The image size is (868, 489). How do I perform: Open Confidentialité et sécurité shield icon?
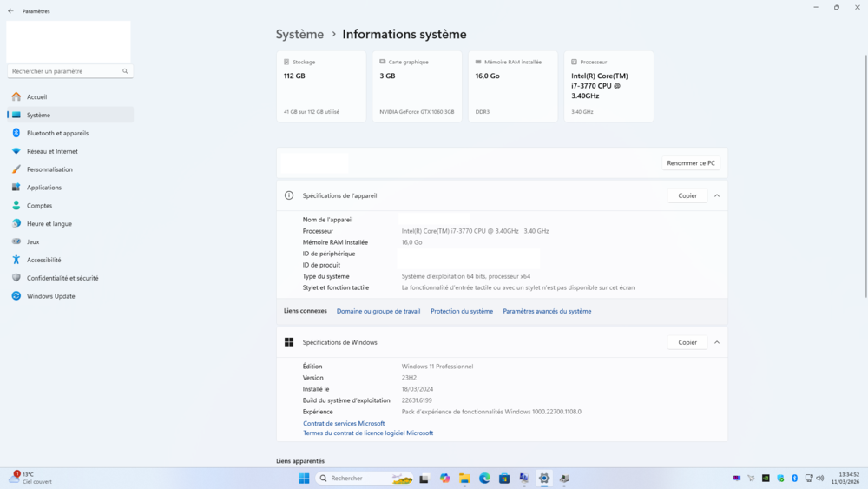click(16, 278)
